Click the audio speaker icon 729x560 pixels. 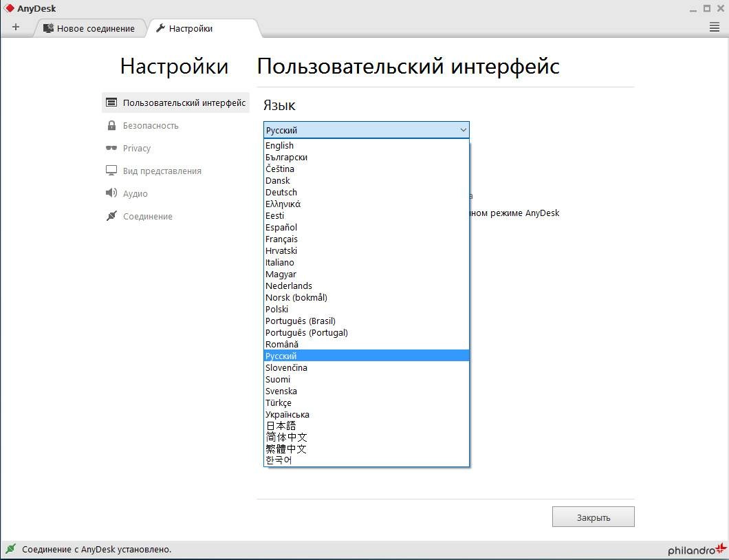(x=111, y=193)
